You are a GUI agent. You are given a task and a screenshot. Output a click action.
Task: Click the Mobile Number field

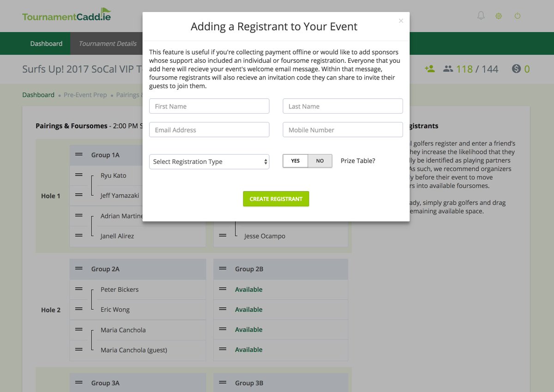point(343,130)
